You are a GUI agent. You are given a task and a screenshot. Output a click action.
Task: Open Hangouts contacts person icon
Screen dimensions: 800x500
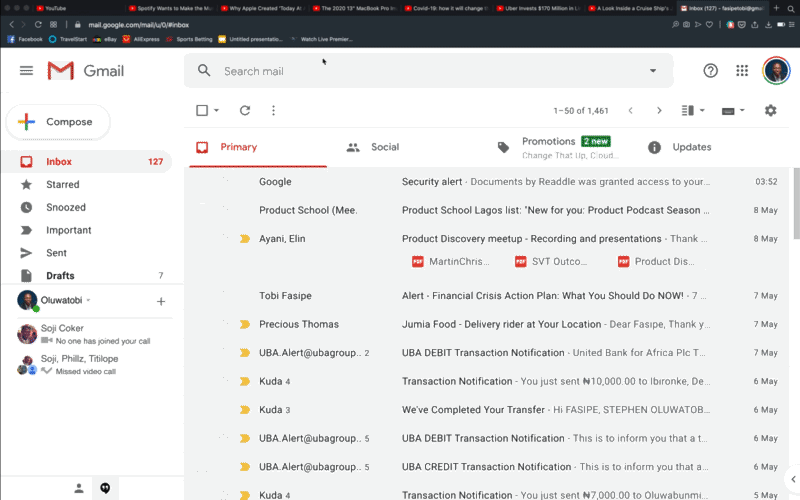79,488
